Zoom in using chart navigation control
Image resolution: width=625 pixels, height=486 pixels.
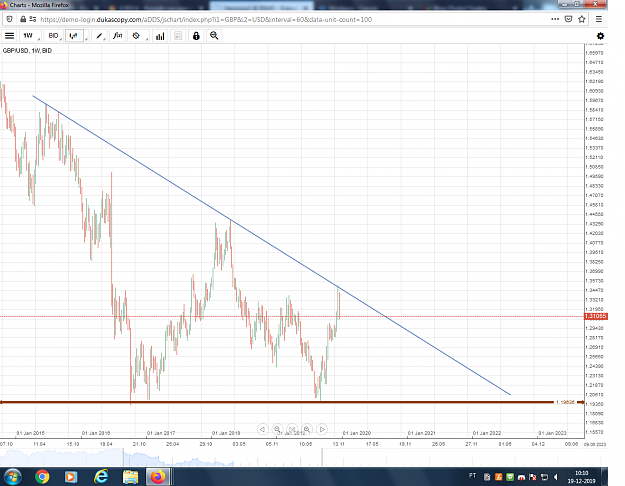tap(307, 429)
